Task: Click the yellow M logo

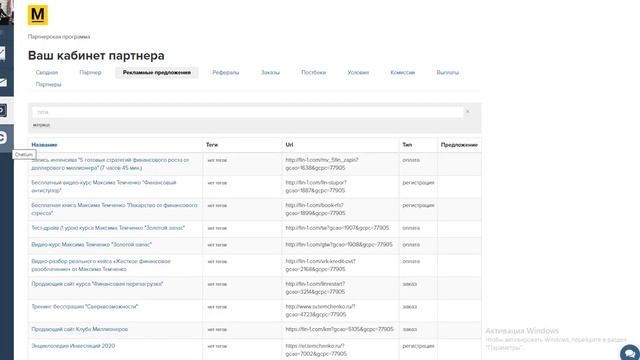Action: pos(38,15)
